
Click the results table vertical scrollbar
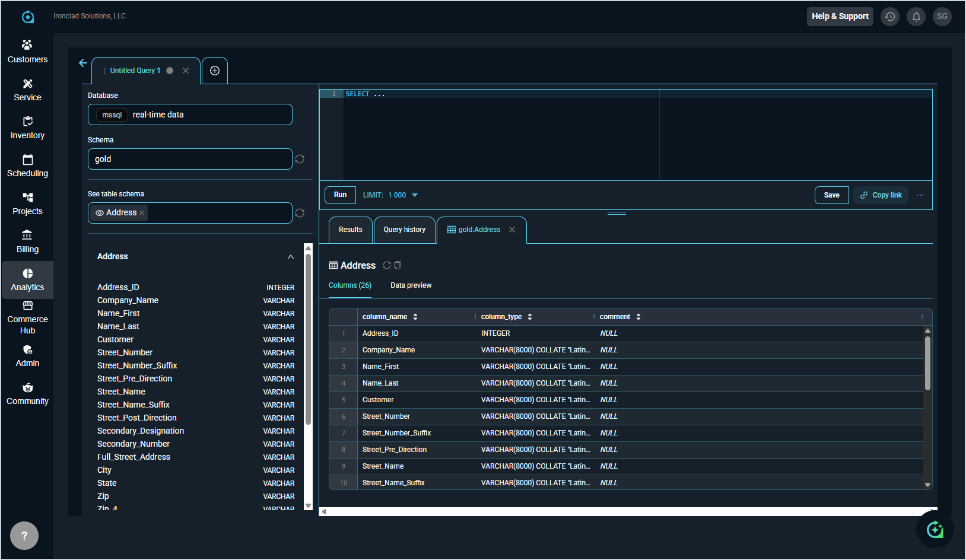point(927,363)
